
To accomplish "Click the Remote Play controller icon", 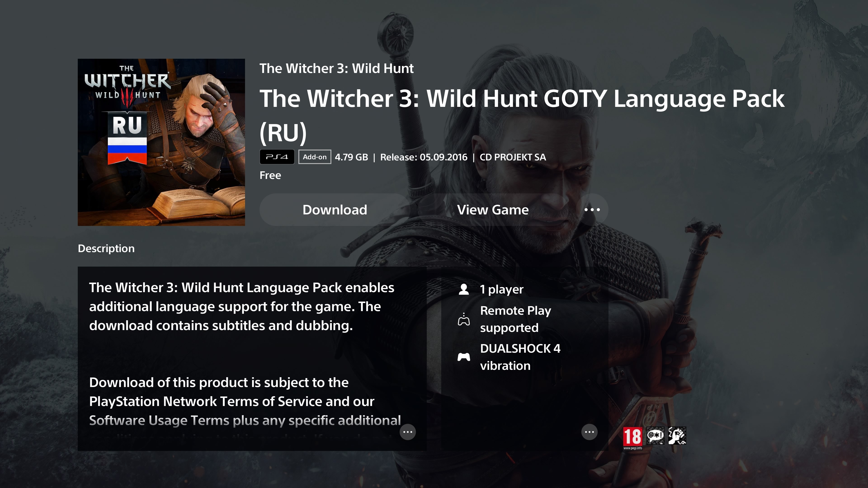I will (464, 319).
